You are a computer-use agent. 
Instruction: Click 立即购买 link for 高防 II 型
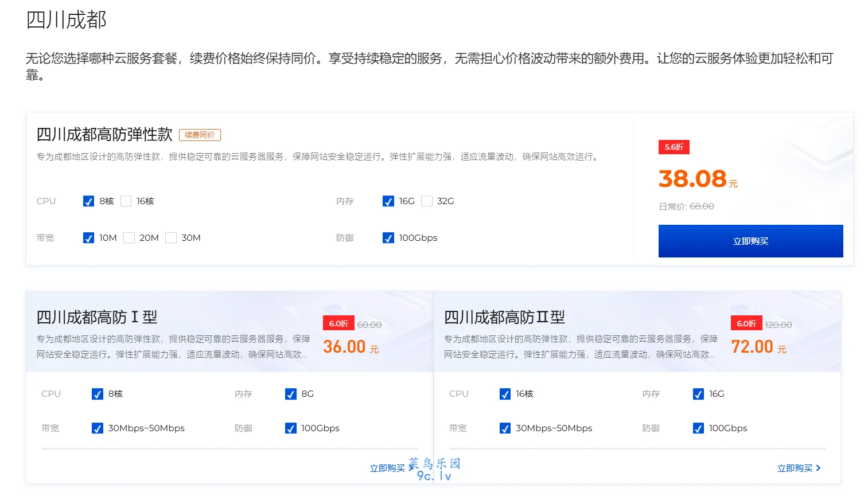pyautogui.click(x=795, y=468)
